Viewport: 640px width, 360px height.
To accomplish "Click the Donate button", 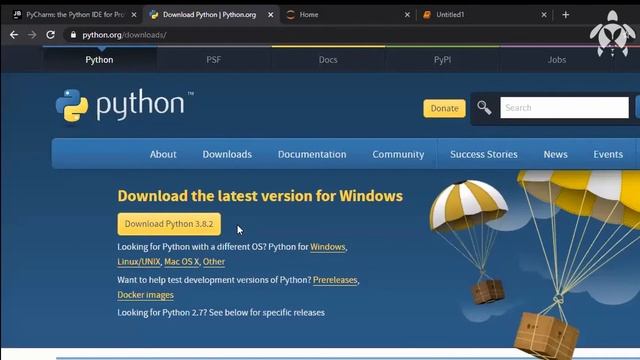I will [444, 108].
